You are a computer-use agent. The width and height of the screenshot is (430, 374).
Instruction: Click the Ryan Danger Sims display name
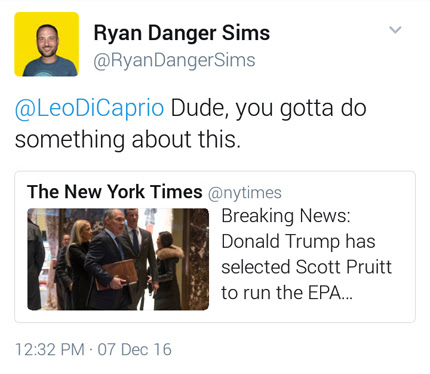(x=182, y=33)
